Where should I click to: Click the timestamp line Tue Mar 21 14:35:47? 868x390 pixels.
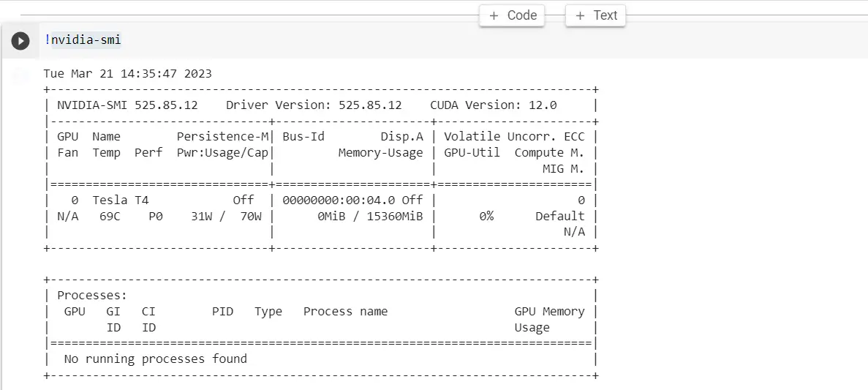127,74
